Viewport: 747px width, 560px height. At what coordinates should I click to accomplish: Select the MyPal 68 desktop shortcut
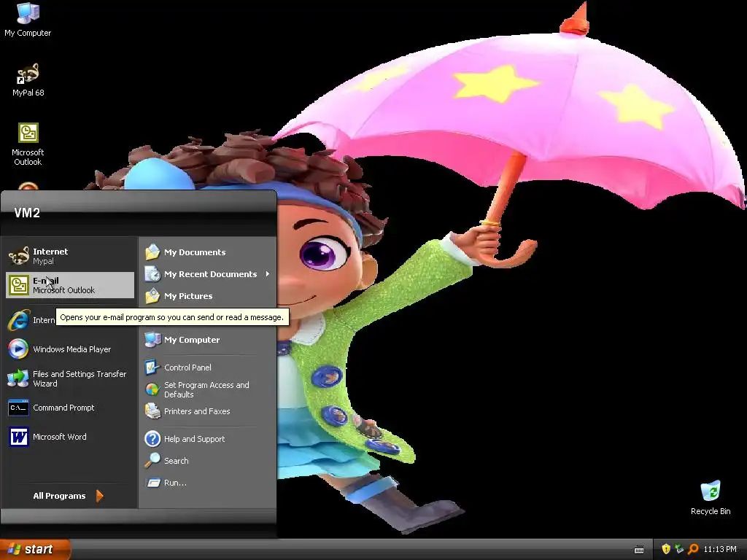(x=28, y=79)
